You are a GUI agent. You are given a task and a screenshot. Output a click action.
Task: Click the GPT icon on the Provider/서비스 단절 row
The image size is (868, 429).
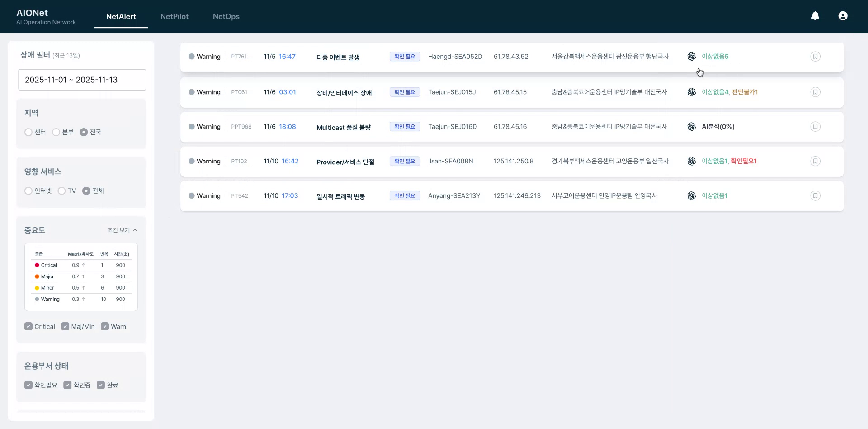[692, 161]
